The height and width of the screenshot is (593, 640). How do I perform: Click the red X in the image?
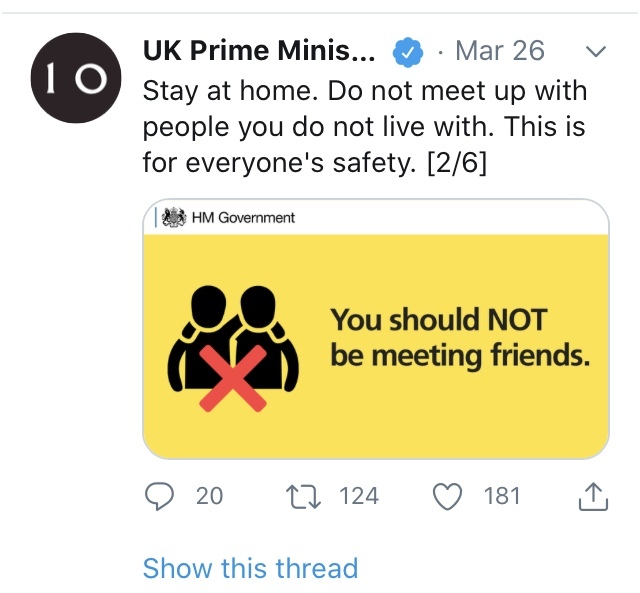tap(233, 379)
